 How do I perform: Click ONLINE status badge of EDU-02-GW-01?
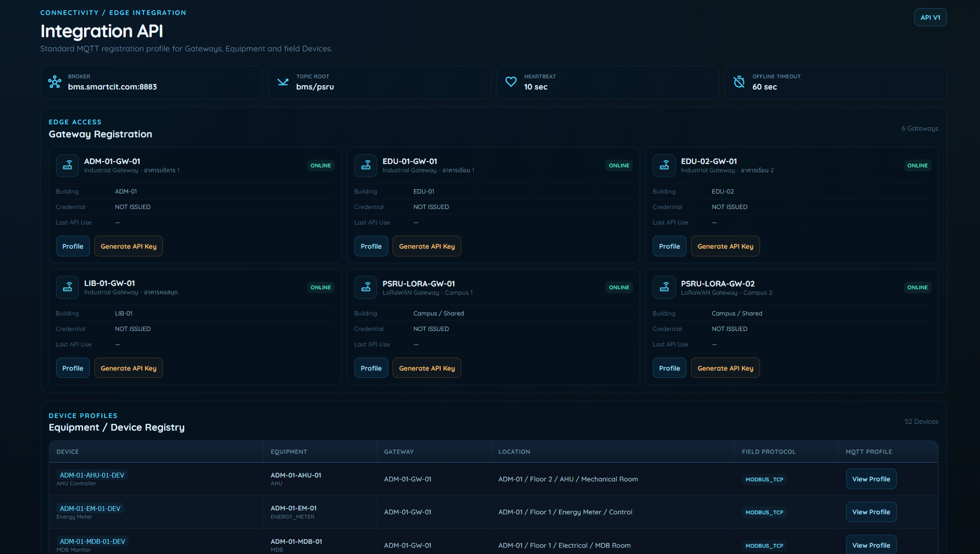(x=917, y=165)
